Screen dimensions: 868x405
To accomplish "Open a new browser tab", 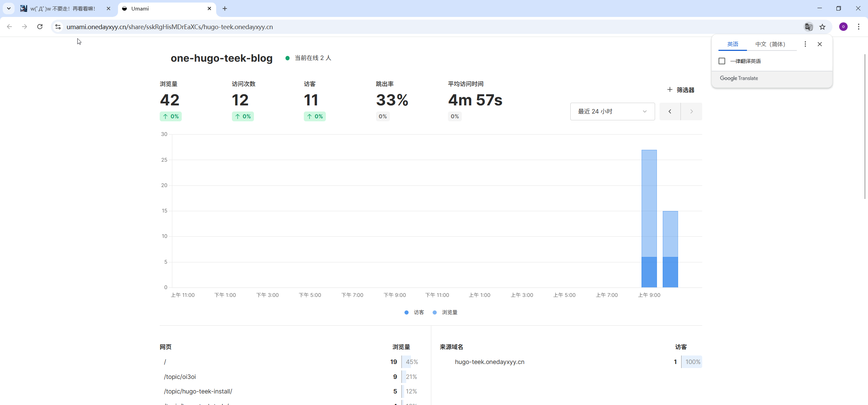I will (x=225, y=8).
